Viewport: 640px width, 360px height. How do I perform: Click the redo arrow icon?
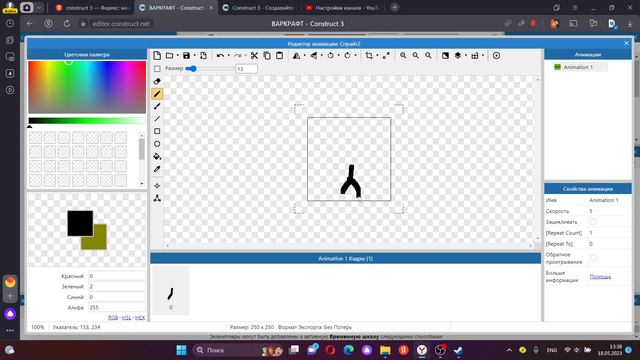[x=238, y=56]
